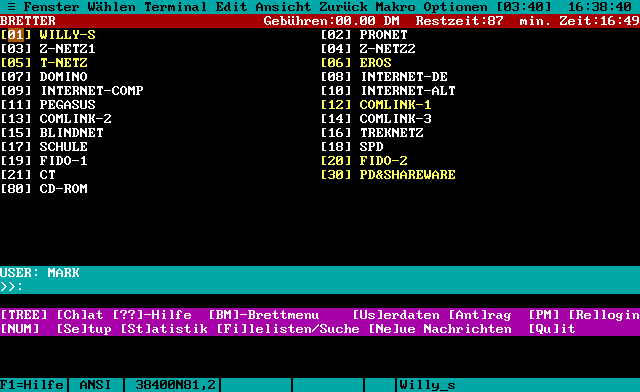The image size is (640, 392).
Task: Activate the [TREE] command
Action: pyautogui.click(x=24, y=315)
